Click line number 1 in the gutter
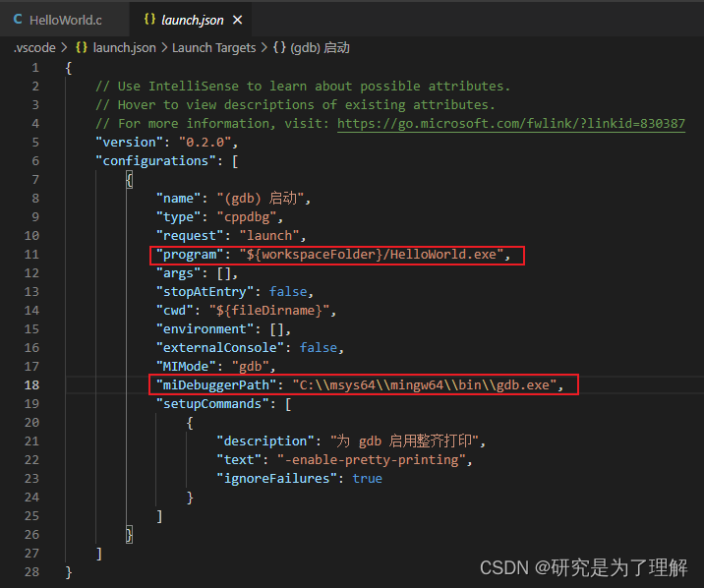Viewport: 704px width, 588px height. pos(35,68)
